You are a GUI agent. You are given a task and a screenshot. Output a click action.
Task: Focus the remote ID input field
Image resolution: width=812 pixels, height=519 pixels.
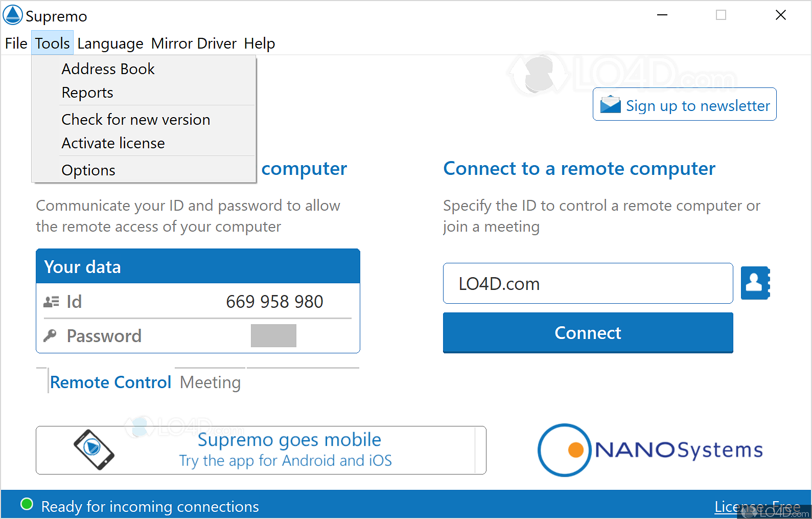[x=588, y=283]
